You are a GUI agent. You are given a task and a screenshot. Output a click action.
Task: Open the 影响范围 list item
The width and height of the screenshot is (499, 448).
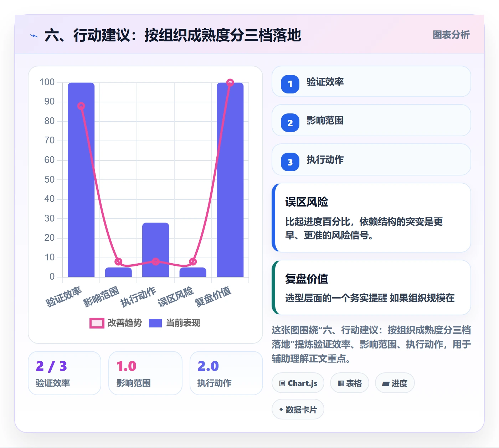371,120
